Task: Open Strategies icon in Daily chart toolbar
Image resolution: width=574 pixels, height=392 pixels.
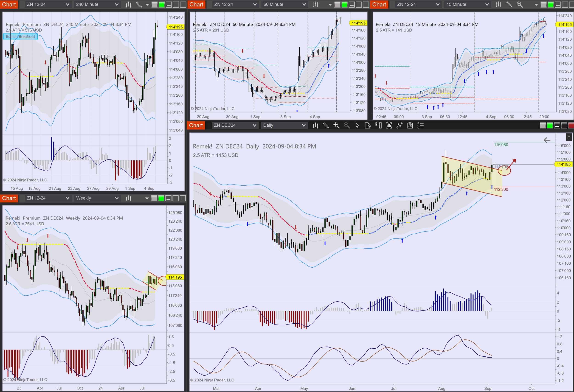Action: point(410,125)
